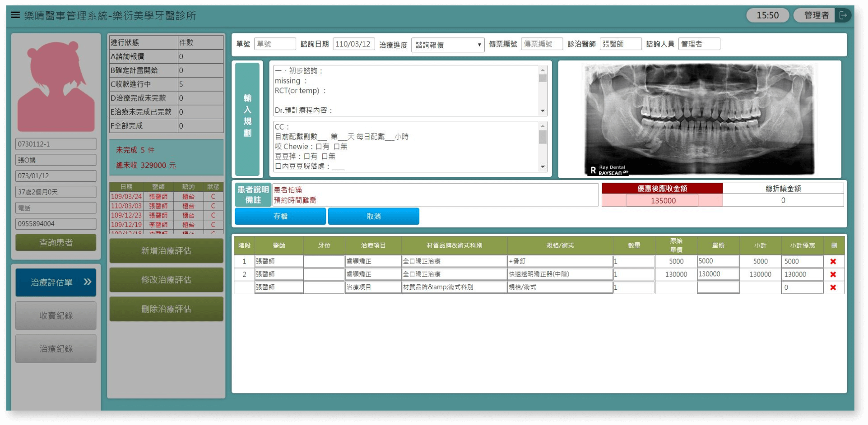Click the 優惠後應收金額 field showing 135000
Image resolution: width=868 pixels, height=425 pixels.
662,200
